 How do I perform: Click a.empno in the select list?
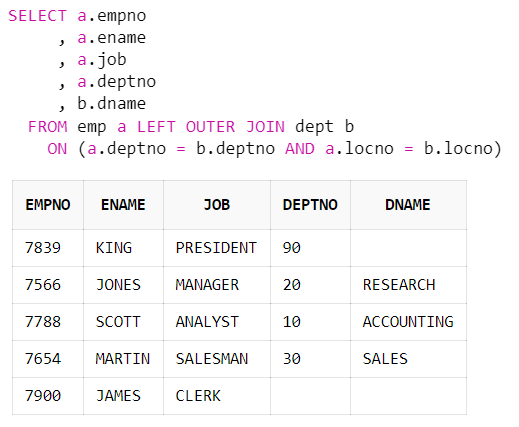(x=112, y=16)
